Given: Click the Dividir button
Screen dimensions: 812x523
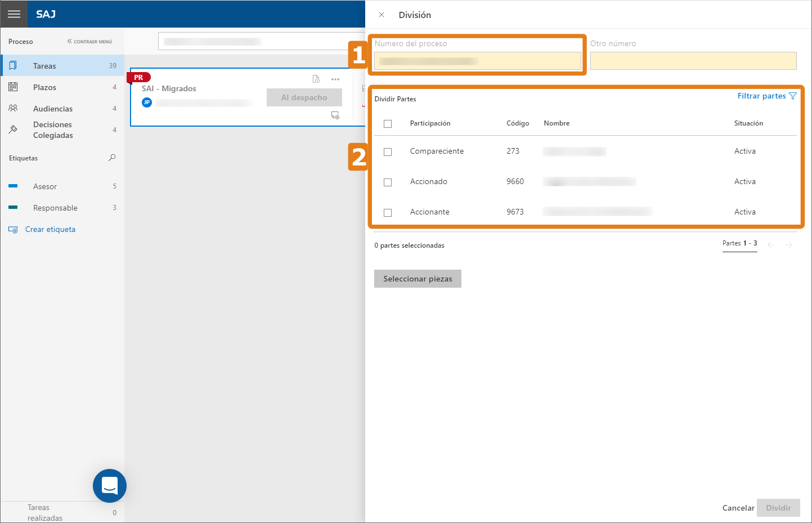Looking at the screenshot, I should (778, 508).
